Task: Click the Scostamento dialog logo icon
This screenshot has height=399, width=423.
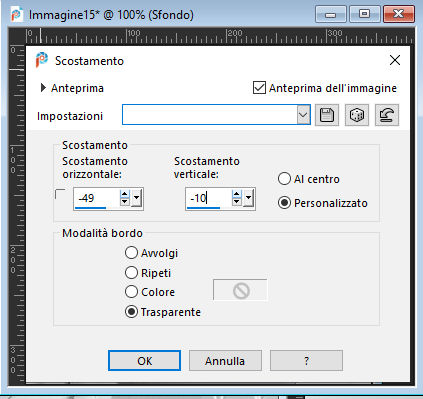Action: pos(42,60)
